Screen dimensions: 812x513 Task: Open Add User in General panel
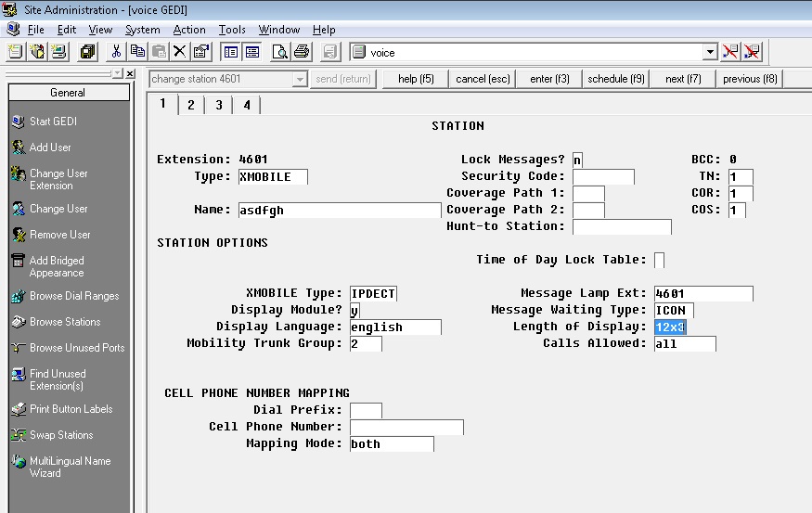42,147
